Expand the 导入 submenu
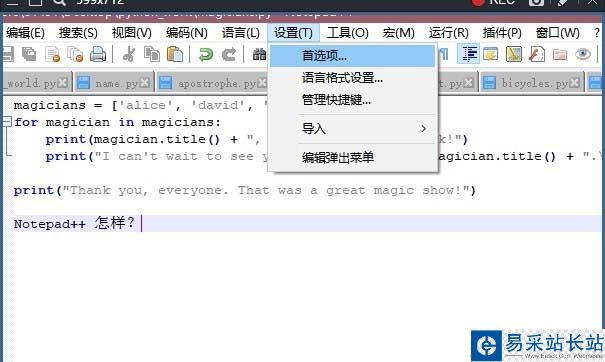 pyautogui.click(x=352, y=129)
